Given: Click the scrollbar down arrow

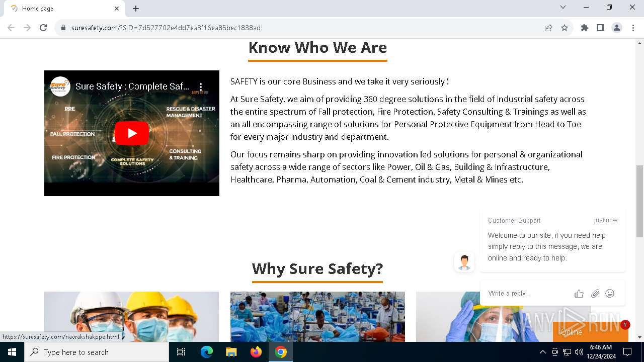Looking at the screenshot, I should point(640,337).
